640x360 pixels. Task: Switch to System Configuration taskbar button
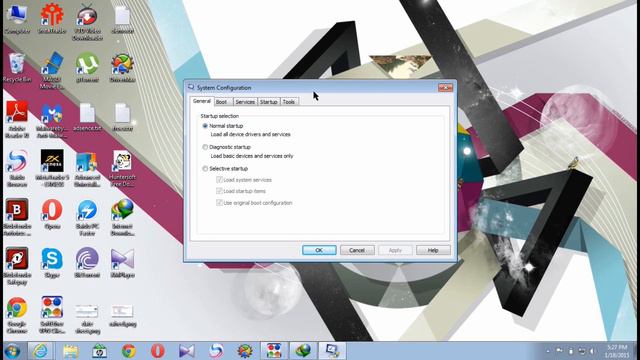[x=332, y=351]
